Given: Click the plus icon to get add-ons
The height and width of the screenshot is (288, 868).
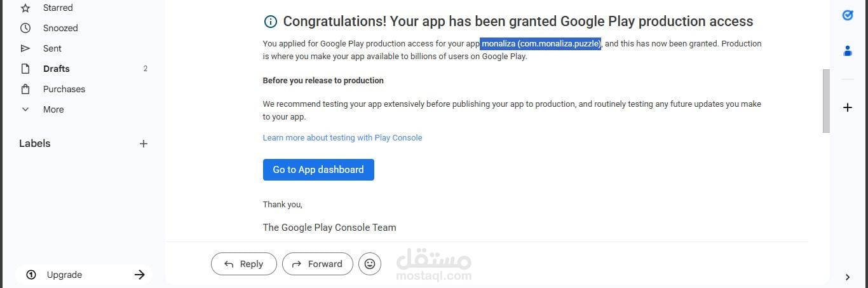Looking at the screenshot, I should point(847,107).
